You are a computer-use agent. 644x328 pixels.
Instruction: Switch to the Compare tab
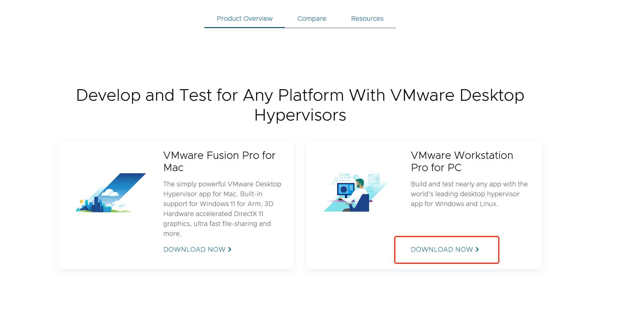pyautogui.click(x=312, y=18)
